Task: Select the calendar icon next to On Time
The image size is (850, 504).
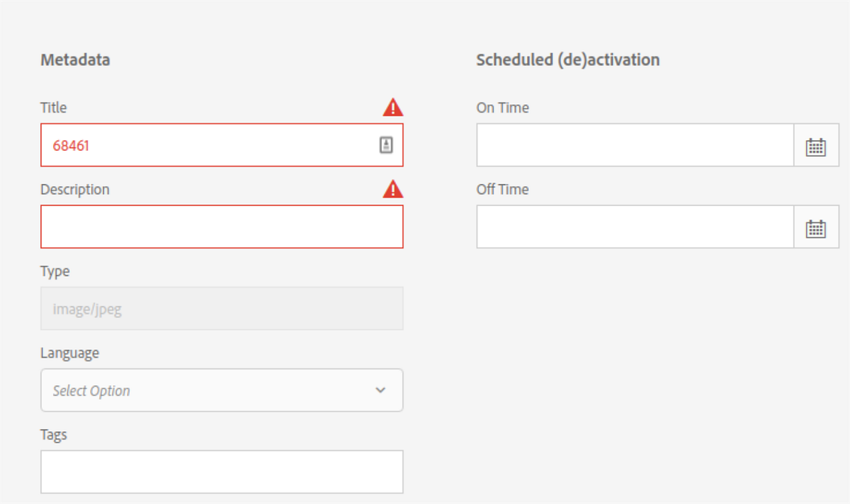Action: (816, 145)
